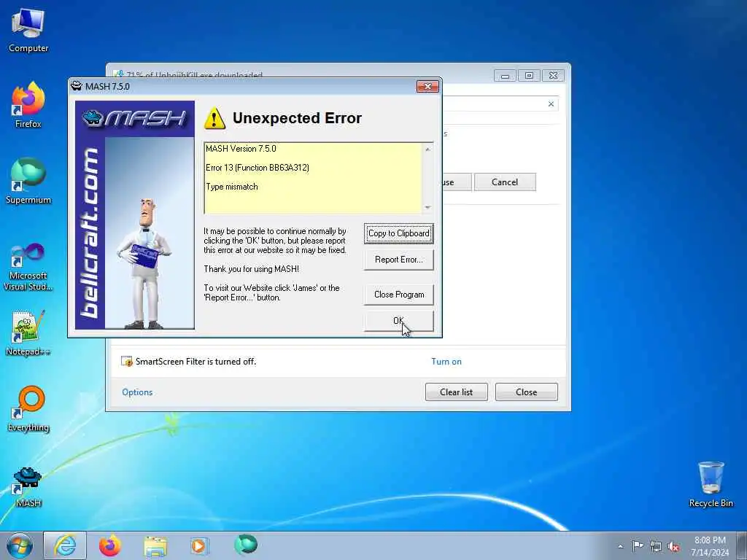Click SmartScreen Filter shield icon
Screen dimensions: 747x560
coord(127,362)
